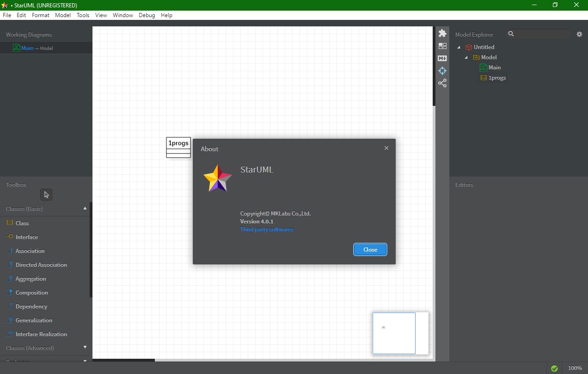
Task: Collapse the Model tree node
Action: pos(466,57)
